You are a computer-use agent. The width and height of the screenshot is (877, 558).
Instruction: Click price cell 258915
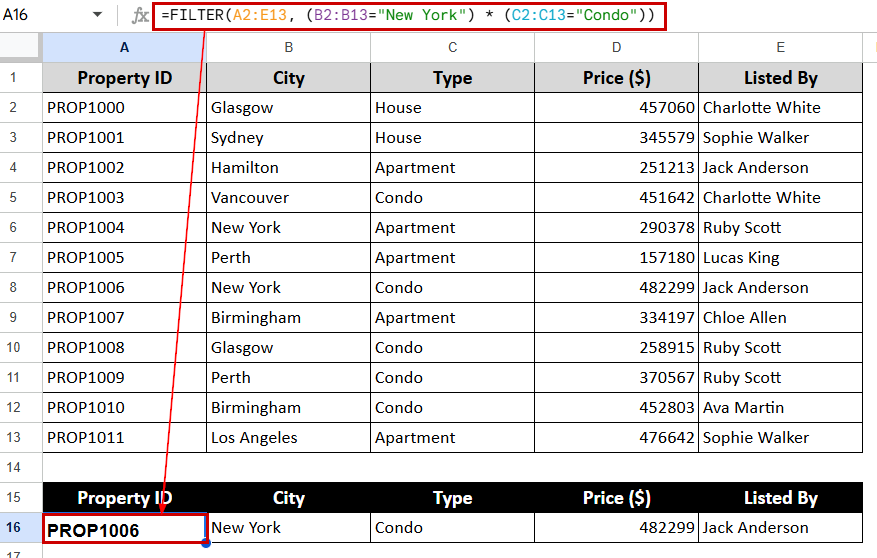[x=616, y=348]
